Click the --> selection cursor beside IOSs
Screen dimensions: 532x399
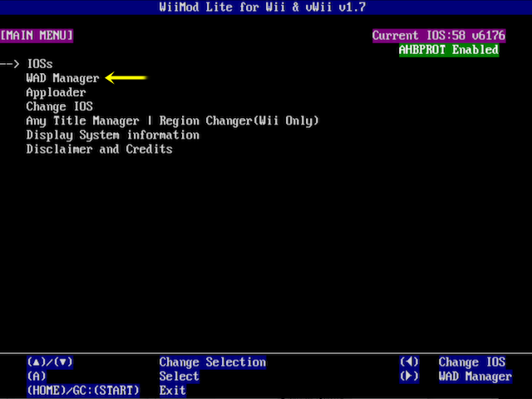click(10, 64)
